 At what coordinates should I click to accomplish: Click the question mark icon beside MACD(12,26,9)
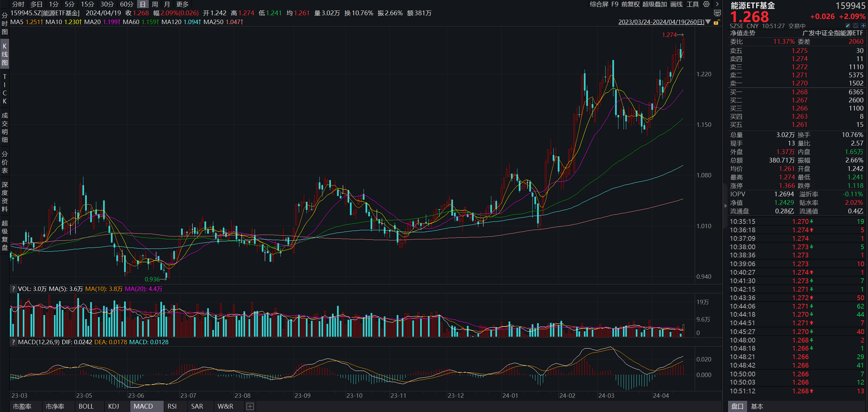(13, 342)
